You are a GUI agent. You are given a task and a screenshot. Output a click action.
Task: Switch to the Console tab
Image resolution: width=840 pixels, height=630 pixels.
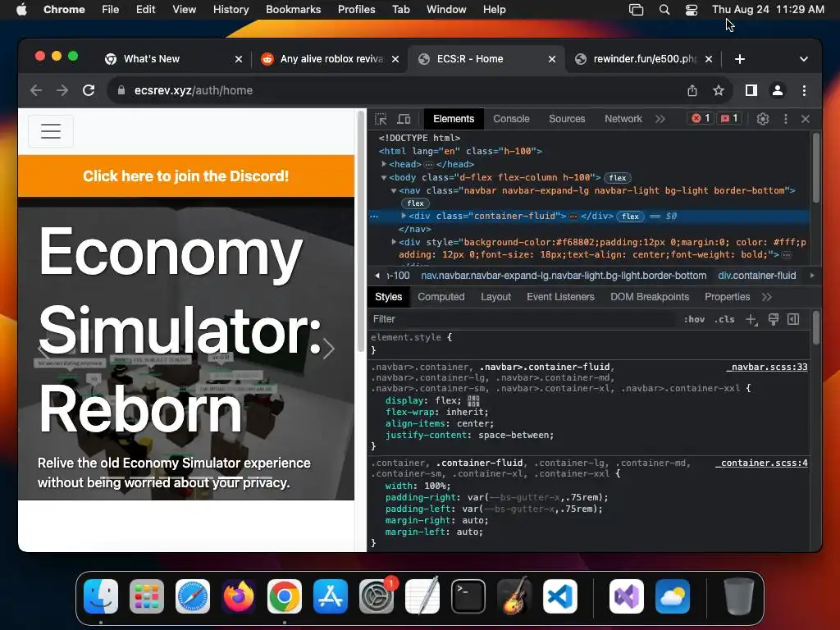511,119
